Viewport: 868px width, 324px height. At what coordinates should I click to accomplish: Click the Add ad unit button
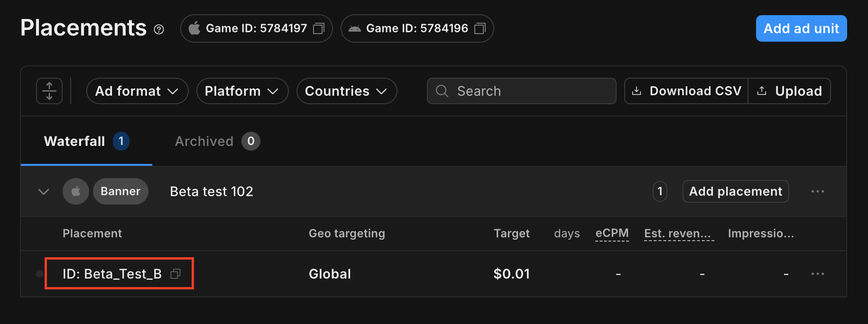801,28
